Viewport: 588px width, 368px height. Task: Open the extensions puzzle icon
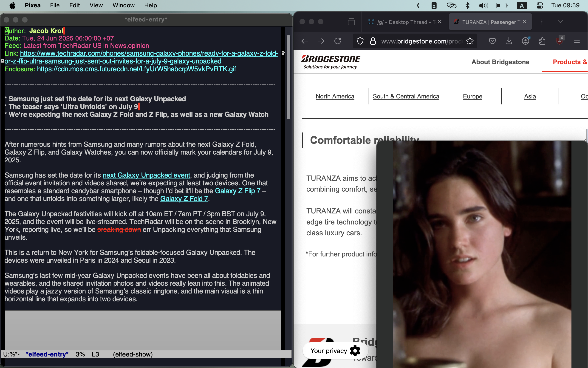(542, 41)
